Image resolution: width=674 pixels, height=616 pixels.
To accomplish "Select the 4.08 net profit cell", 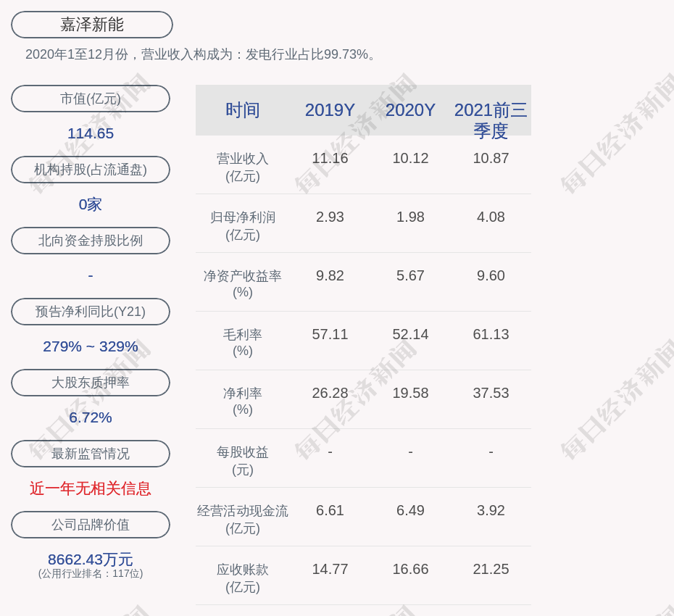I will (491, 217).
